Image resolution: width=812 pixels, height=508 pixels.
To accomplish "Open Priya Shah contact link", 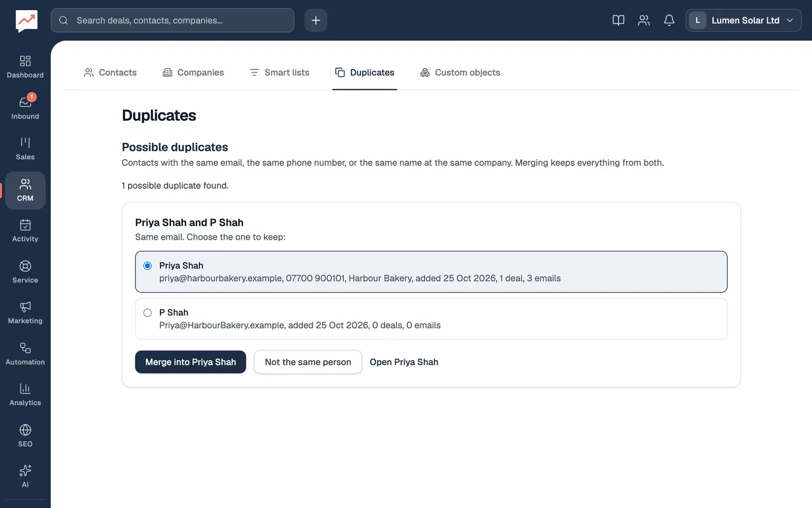I will (404, 362).
